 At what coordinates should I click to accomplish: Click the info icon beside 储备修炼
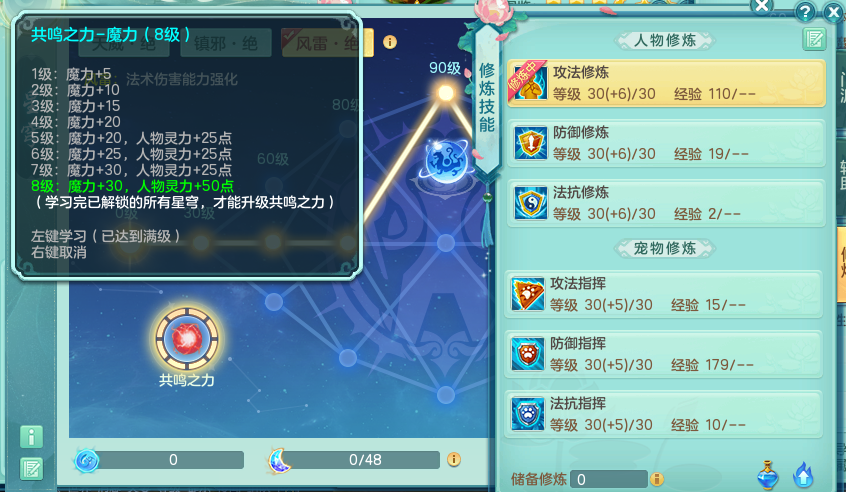657,479
